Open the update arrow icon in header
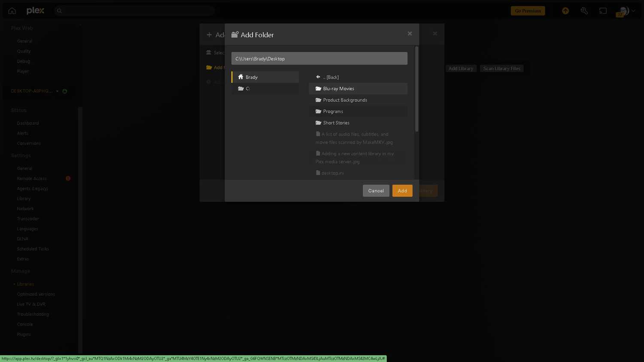Viewport: 644px width, 362px height. pos(565,11)
